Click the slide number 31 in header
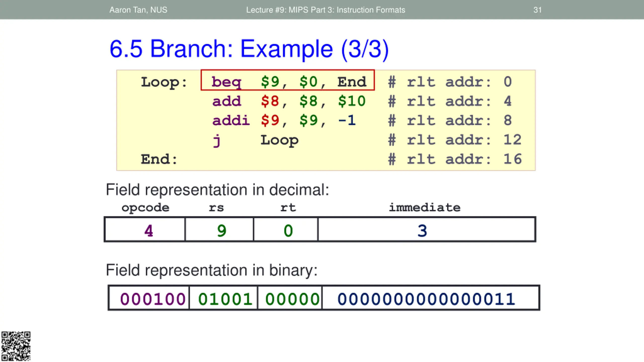Image resolution: width=644 pixels, height=362 pixels. [x=538, y=10]
